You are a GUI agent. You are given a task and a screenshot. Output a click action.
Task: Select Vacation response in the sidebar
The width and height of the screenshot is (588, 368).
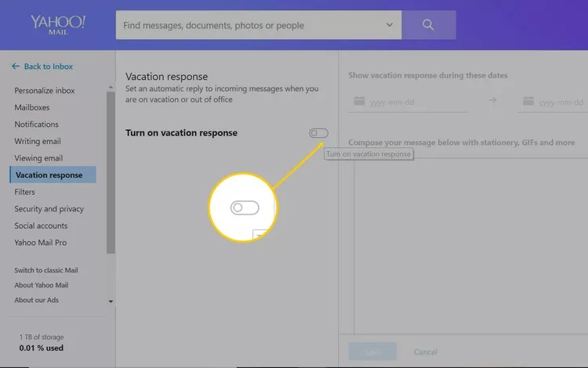click(49, 175)
